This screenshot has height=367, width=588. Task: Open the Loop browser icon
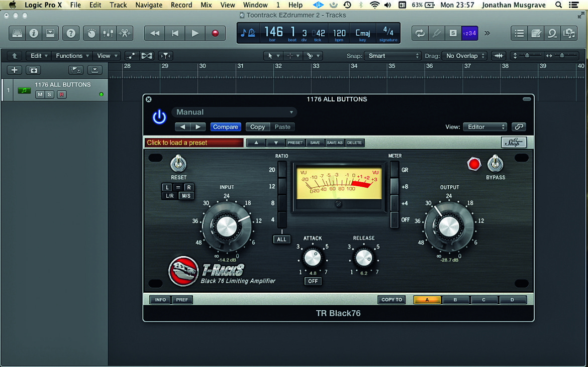[x=552, y=33]
